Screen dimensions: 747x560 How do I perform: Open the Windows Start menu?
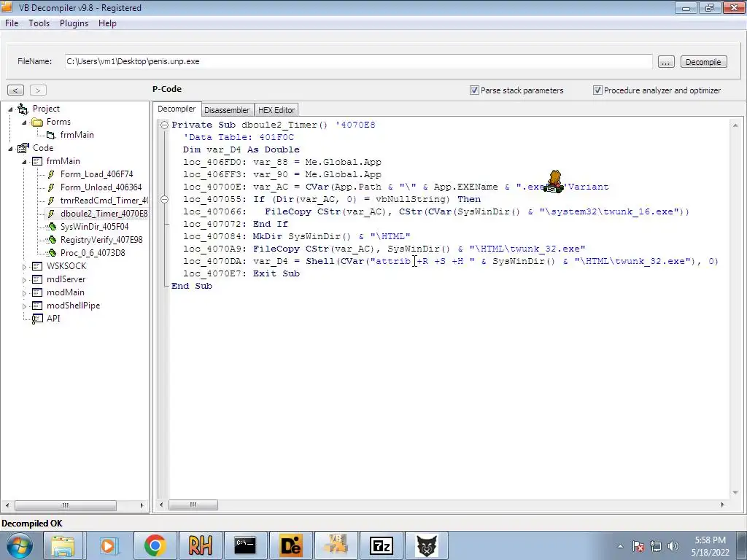(19, 545)
